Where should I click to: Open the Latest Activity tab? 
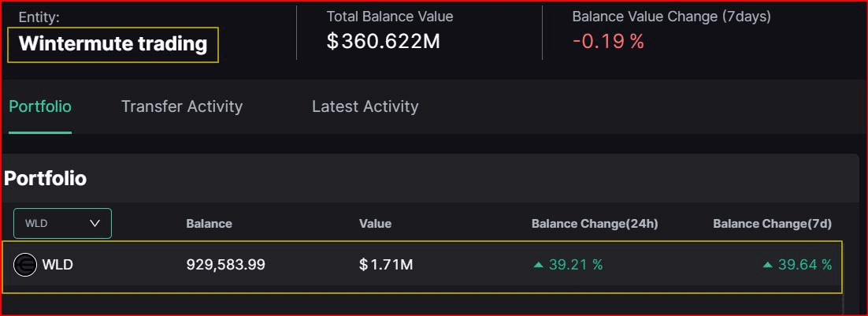(x=365, y=106)
